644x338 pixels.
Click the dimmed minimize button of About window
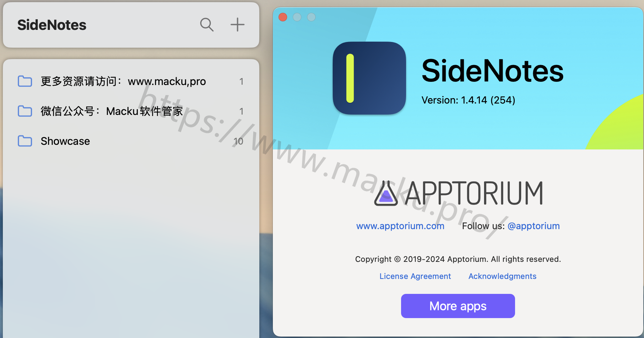tap(297, 17)
